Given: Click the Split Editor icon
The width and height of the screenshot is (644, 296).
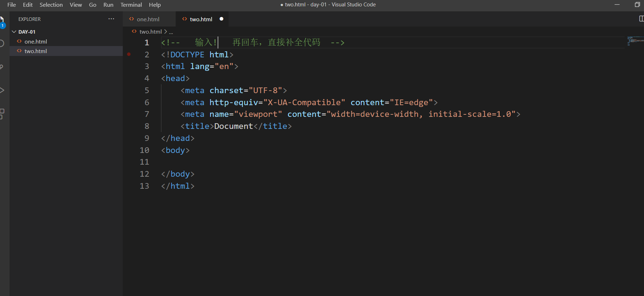Looking at the screenshot, I should [x=641, y=19].
